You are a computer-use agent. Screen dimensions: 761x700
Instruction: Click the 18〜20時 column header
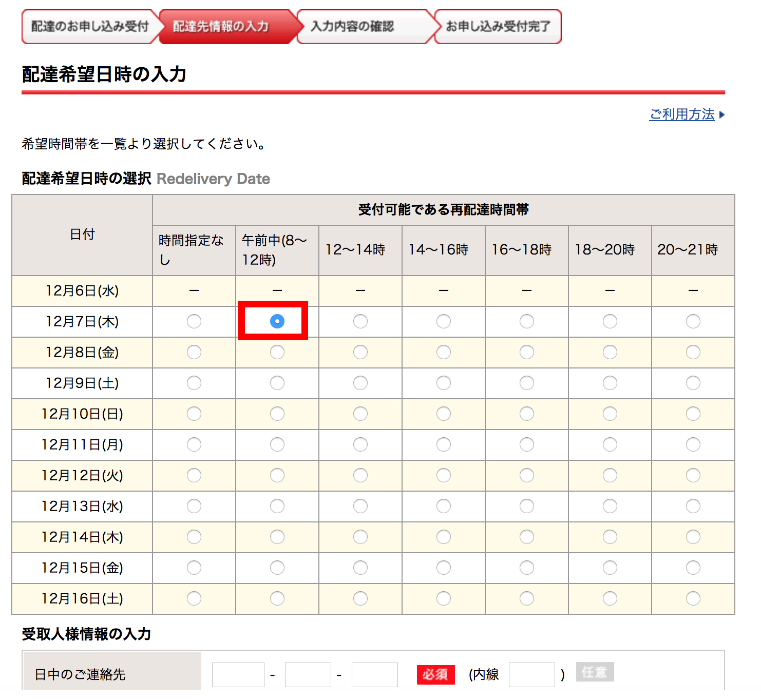610,250
